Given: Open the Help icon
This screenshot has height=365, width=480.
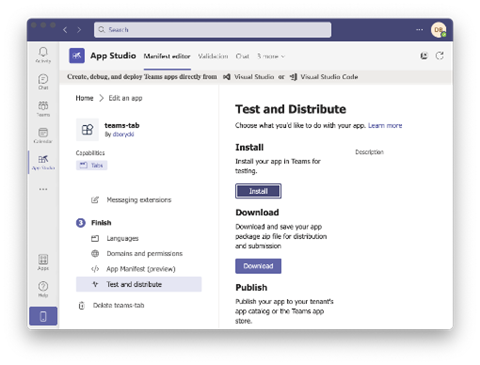Looking at the screenshot, I should [x=43, y=289].
